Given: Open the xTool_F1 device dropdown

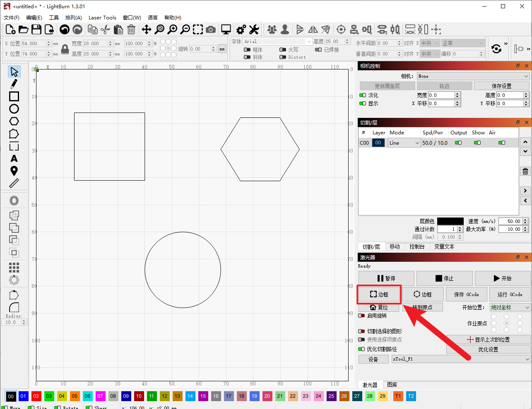Looking at the screenshot, I should pos(461,359).
